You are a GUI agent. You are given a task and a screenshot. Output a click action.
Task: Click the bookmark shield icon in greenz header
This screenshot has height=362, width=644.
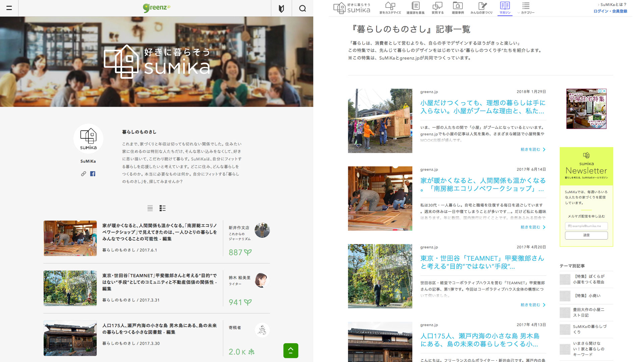click(x=281, y=8)
